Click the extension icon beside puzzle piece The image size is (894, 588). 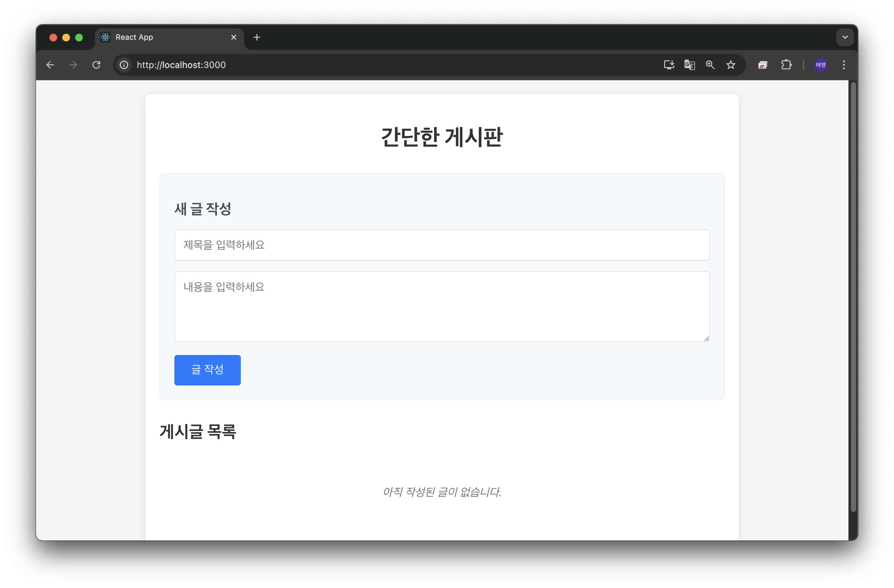coord(763,65)
